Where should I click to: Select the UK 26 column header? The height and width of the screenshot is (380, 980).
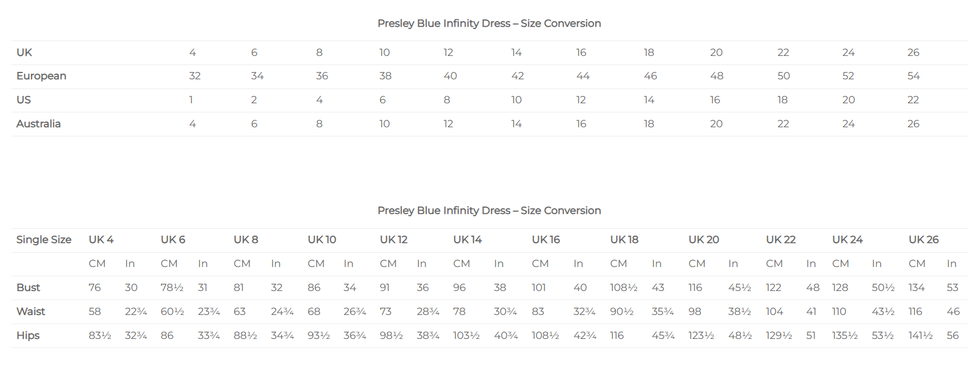click(x=923, y=240)
